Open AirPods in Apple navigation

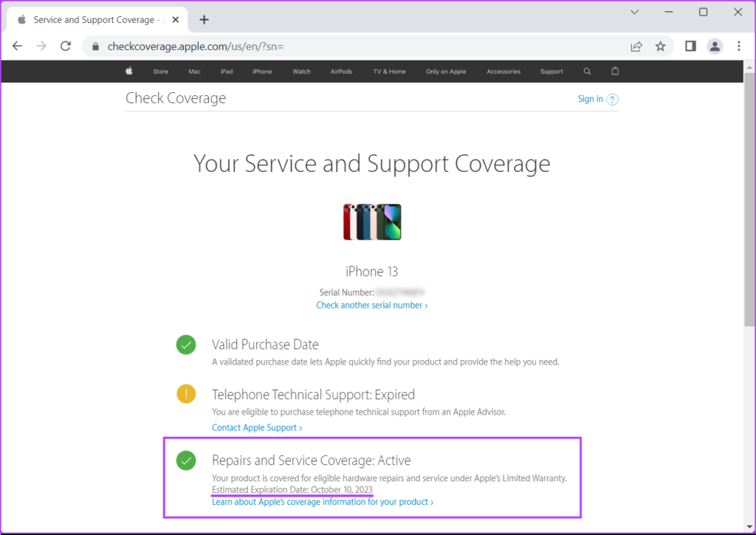pyautogui.click(x=341, y=72)
